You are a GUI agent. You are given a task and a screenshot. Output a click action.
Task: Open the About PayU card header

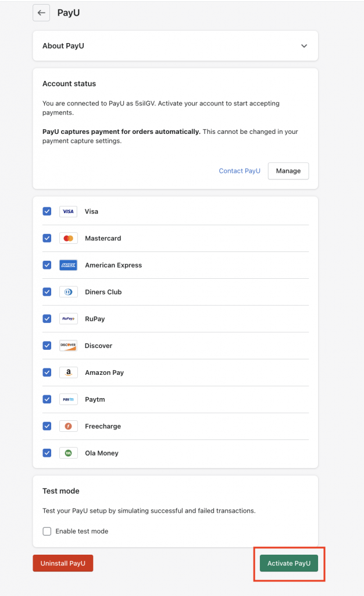pyautogui.click(x=176, y=46)
